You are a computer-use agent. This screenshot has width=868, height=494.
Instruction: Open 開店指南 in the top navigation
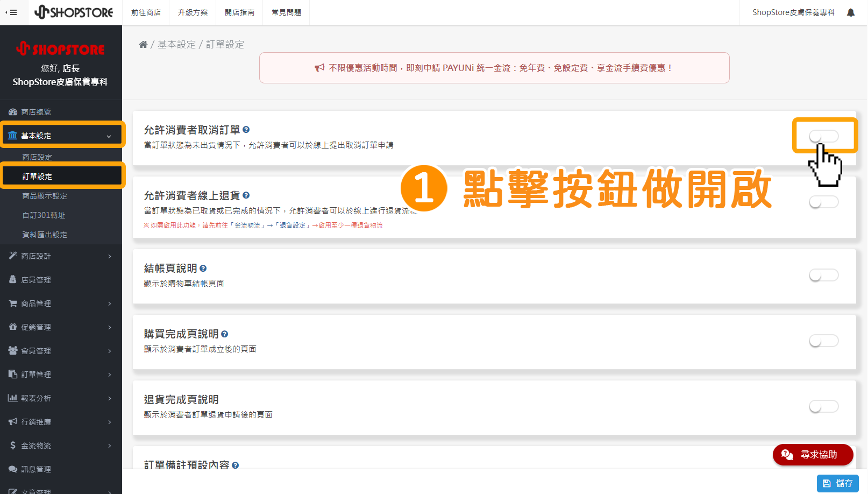239,12
